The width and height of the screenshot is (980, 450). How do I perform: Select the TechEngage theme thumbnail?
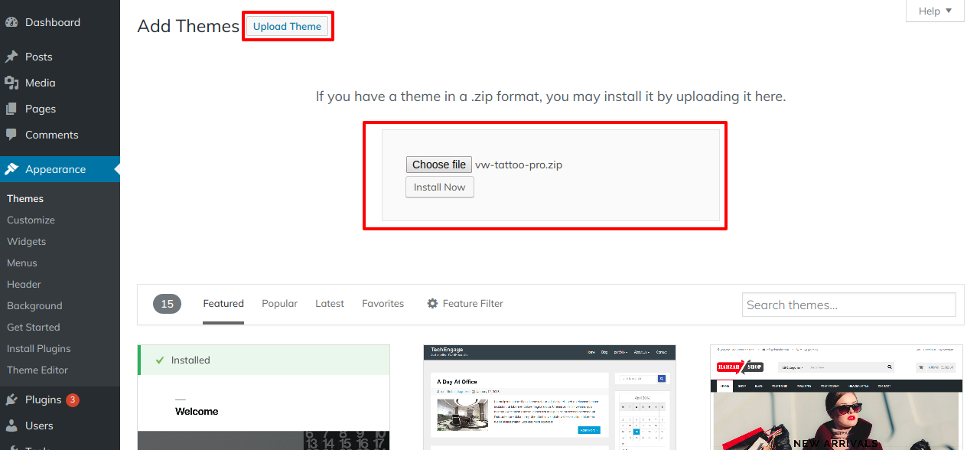pos(549,398)
